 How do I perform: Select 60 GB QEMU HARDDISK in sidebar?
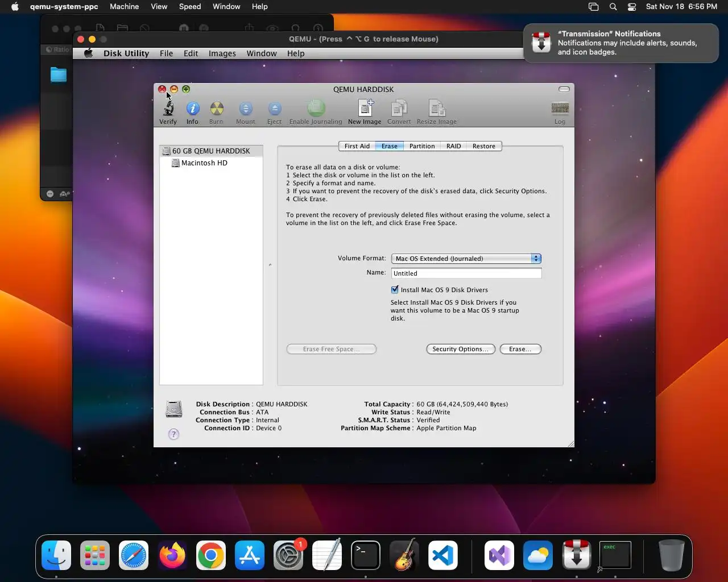click(x=211, y=151)
